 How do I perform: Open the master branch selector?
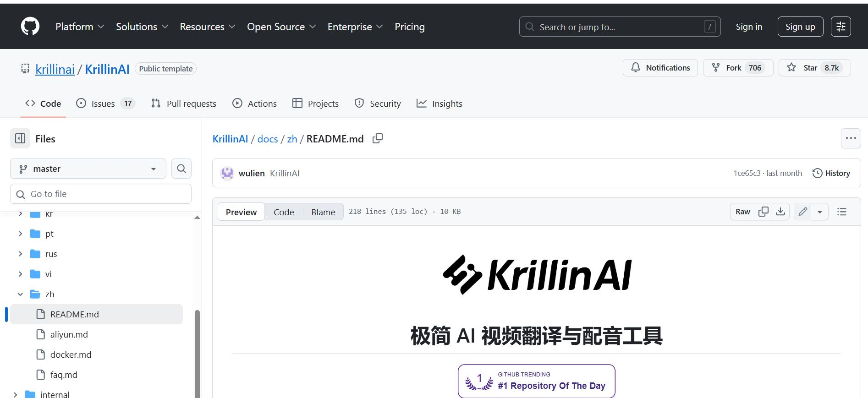(x=88, y=169)
